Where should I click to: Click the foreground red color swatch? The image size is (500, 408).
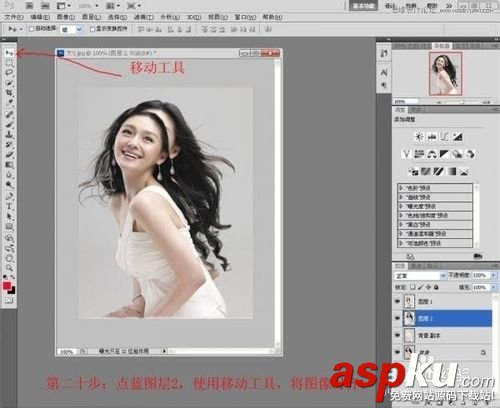(7, 286)
